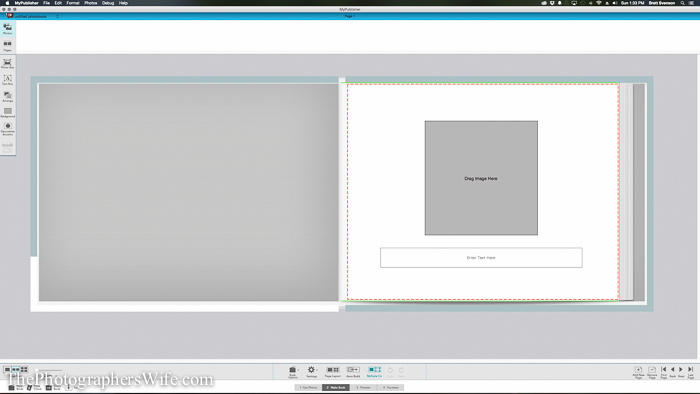Go Back one page
Screen dimensions: 700x394
pyautogui.click(x=673, y=372)
